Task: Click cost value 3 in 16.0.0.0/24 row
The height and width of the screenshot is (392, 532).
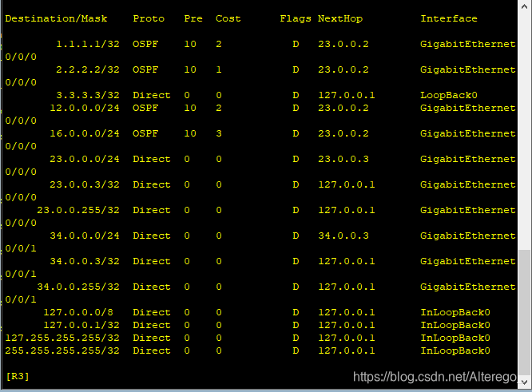Action: point(219,133)
